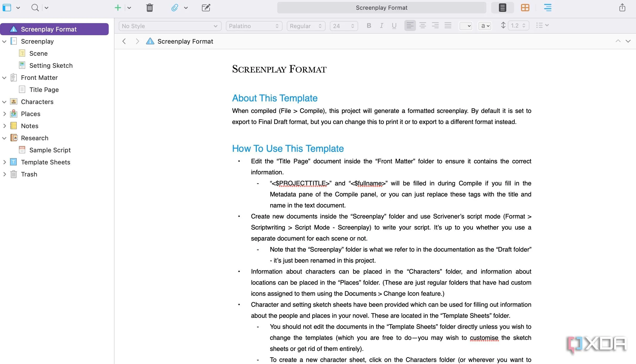
Task: Collapse the Screenplay folder
Action: pyautogui.click(x=4, y=41)
